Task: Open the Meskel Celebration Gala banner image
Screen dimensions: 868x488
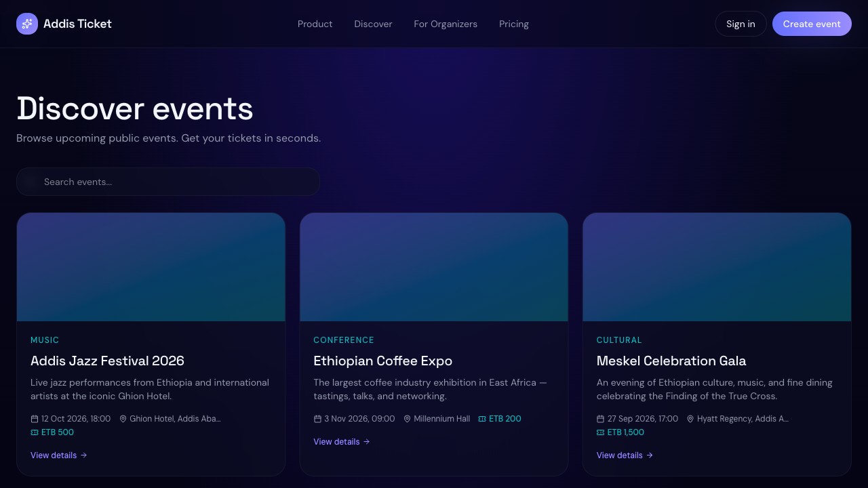Action: pos(717,267)
